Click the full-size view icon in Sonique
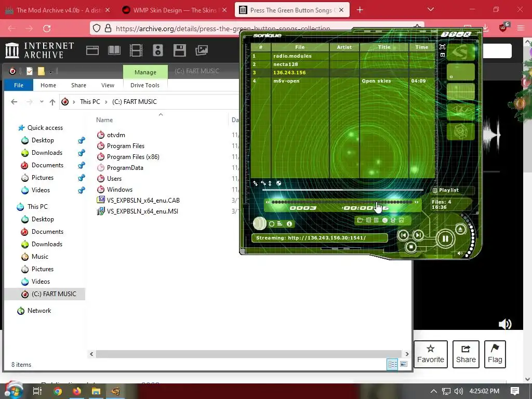532x399 pixels. pos(443,47)
